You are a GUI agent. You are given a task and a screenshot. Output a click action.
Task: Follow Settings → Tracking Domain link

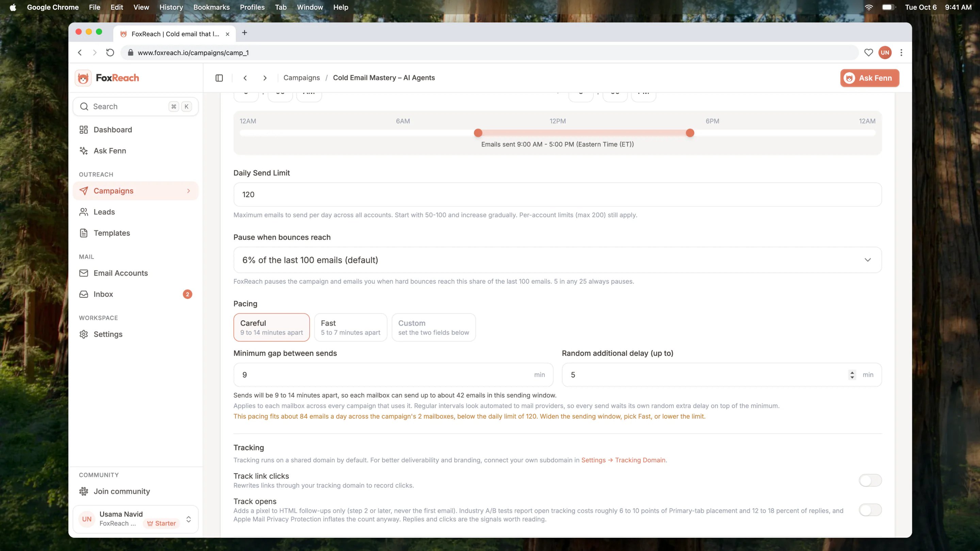[x=624, y=460]
